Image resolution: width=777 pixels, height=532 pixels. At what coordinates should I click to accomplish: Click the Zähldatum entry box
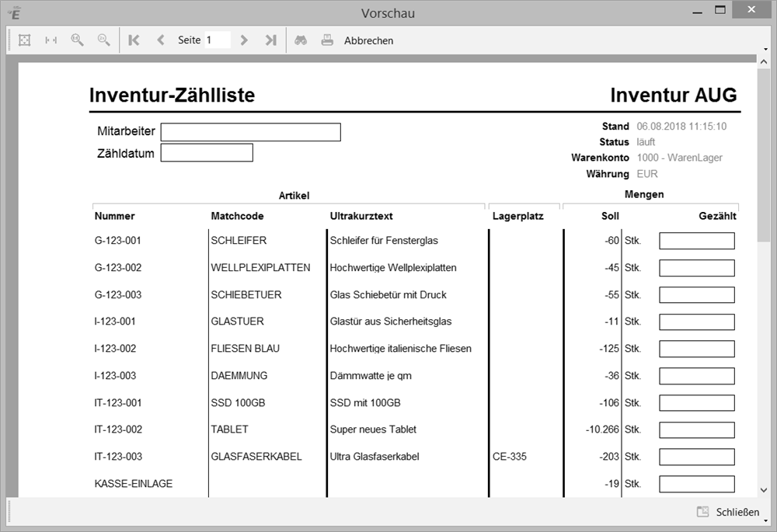coord(207,152)
